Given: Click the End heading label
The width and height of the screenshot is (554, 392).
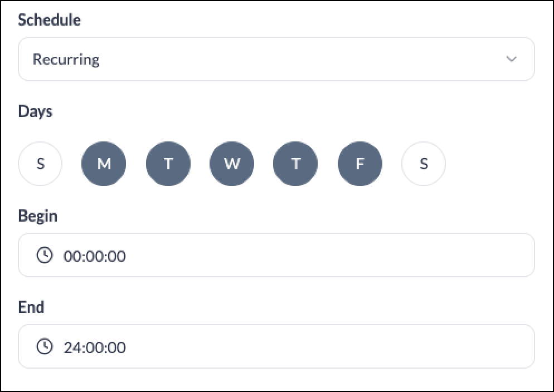Looking at the screenshot, I should tap(31, 307).
